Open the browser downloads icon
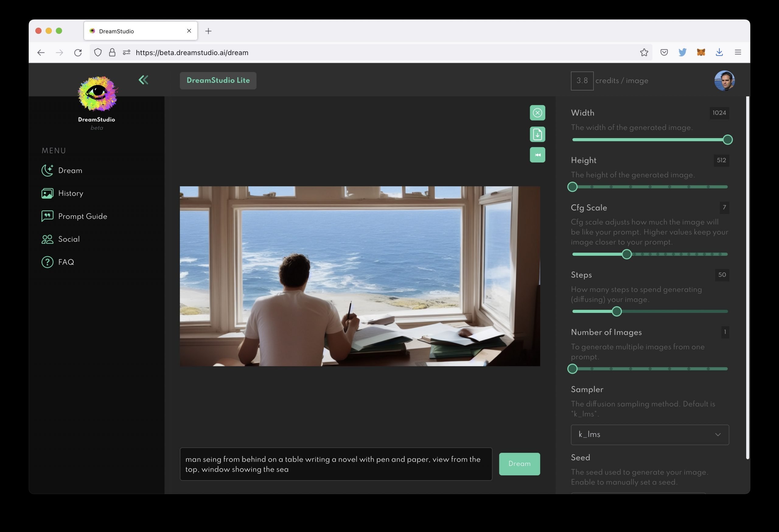This screenshot has height=532, width=779. point(719,52)
